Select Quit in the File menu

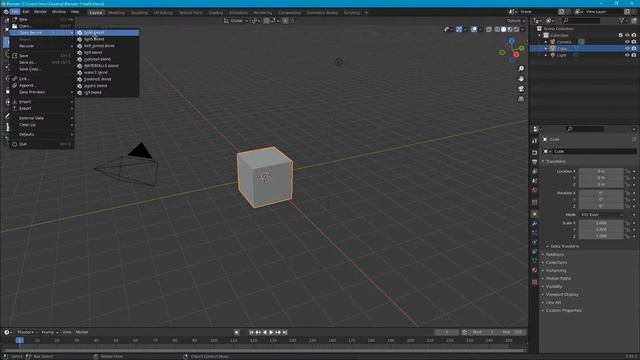[42, 144]
